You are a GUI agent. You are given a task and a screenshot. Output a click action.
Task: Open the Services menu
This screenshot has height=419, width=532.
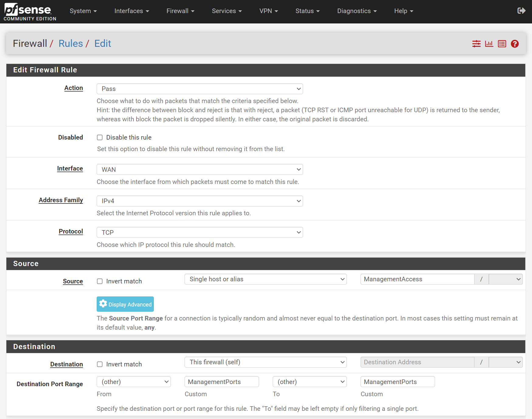(227, 11)
